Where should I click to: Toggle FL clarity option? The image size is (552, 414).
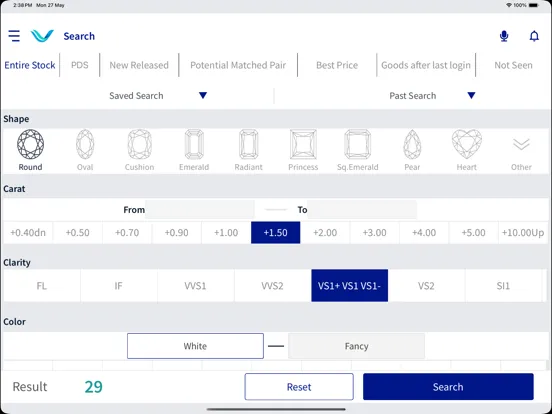click(42, 286)
